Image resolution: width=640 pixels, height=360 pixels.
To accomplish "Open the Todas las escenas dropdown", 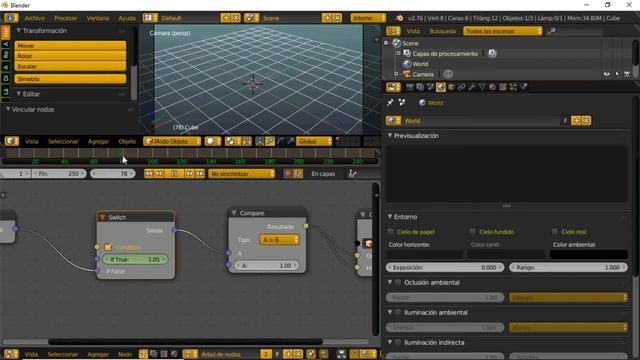I will coord(502,31).
